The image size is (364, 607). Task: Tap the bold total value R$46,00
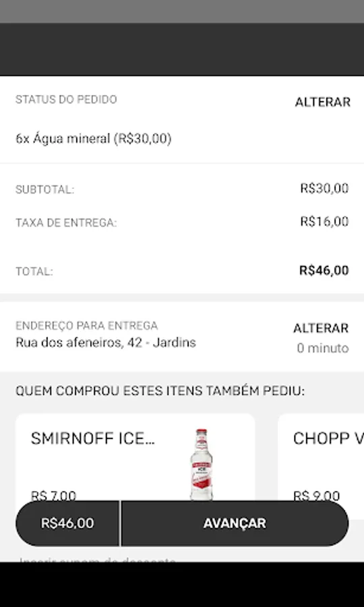[x=324, y=270]
